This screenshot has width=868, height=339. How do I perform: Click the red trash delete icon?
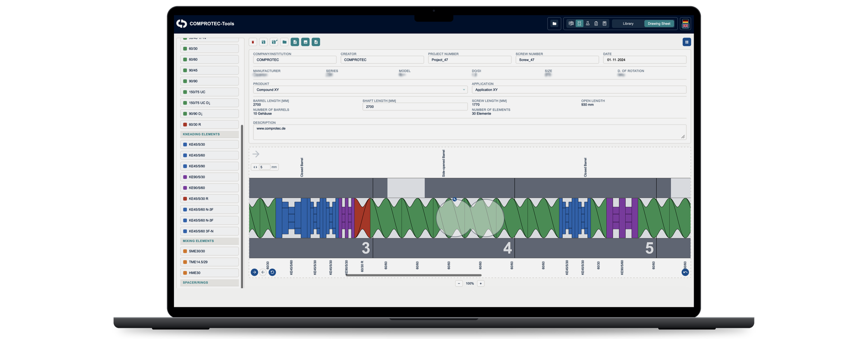[253, 42]
